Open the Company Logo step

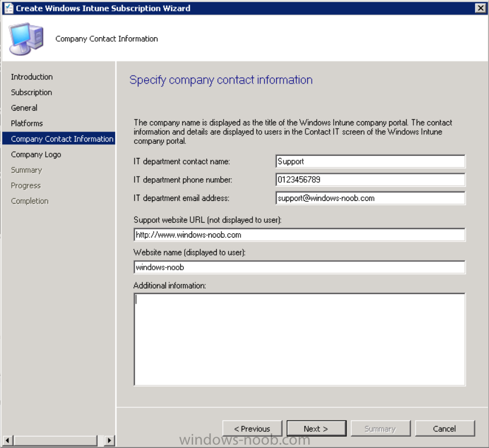point(36,155)
